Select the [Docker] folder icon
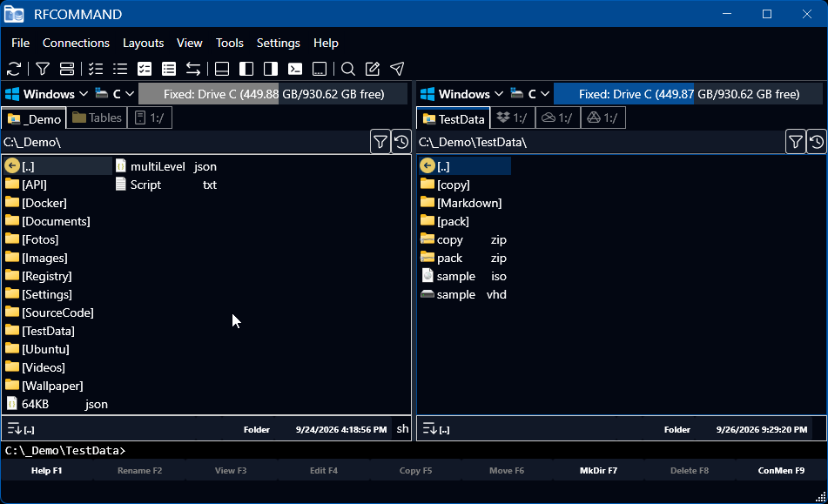The width and height of the screenshot is (828, 504). 11,202
